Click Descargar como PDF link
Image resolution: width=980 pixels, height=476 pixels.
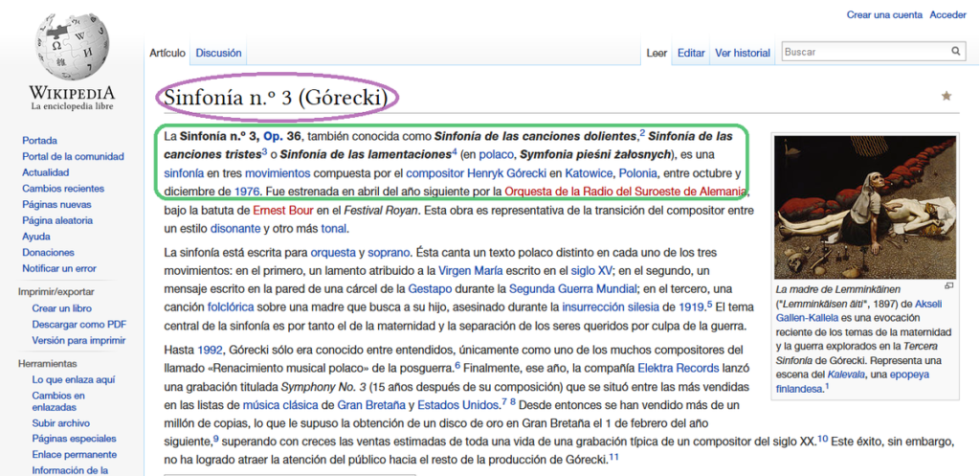point(78,324)
